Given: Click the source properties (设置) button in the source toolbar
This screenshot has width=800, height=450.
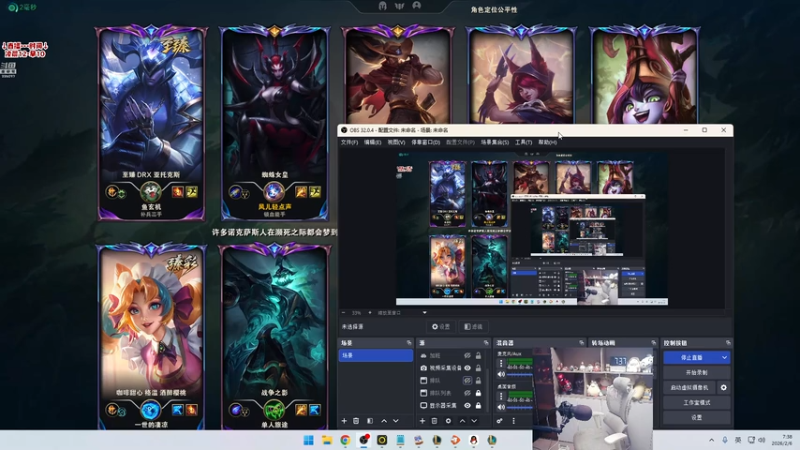Looking at the screenshot, I should tap(441, 327).
